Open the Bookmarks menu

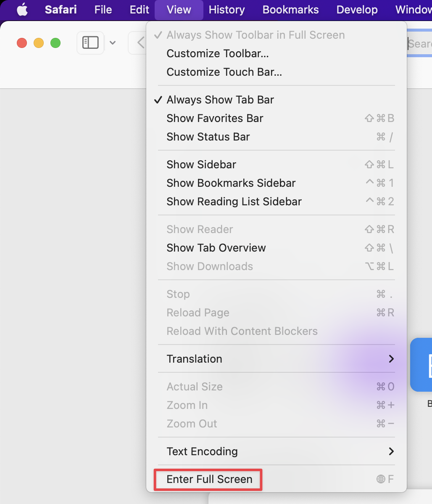coord(291,10)
